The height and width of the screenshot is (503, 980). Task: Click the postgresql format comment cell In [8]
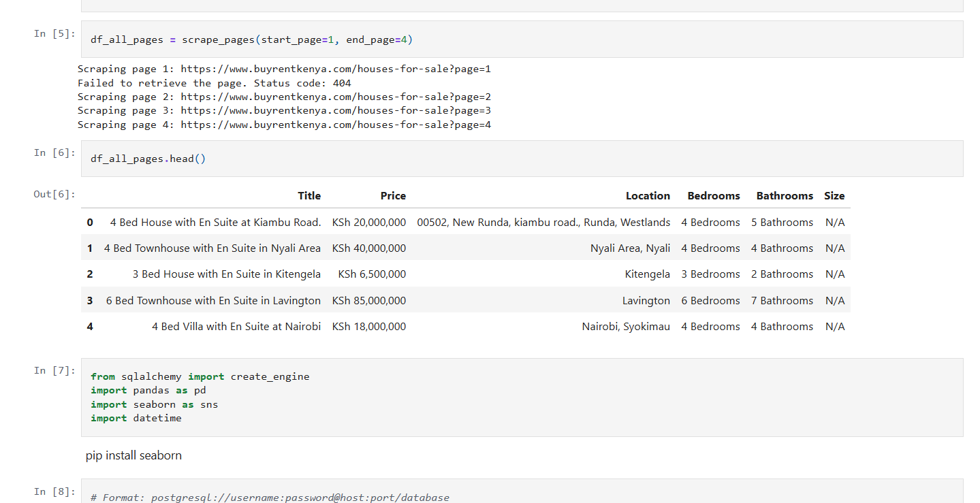[x=522, y=491]
